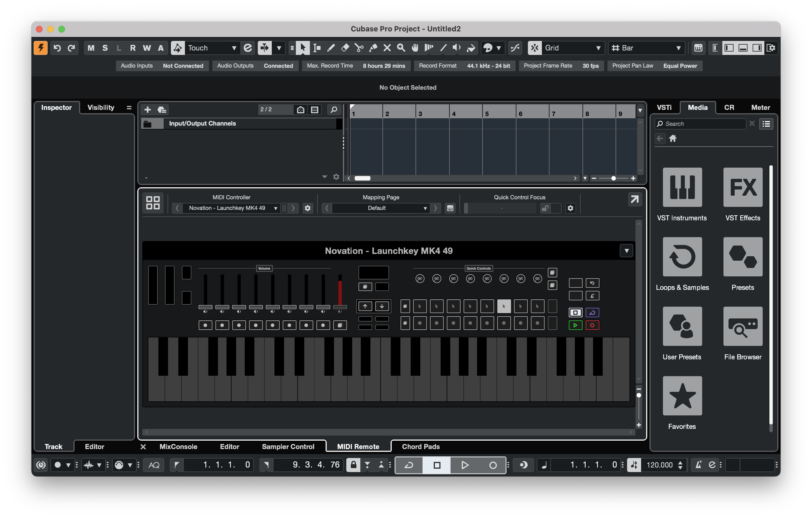Open the Grid snap type dropdown
The width and height of the screenshot is (812, 518).
click(x=573, y=48)
